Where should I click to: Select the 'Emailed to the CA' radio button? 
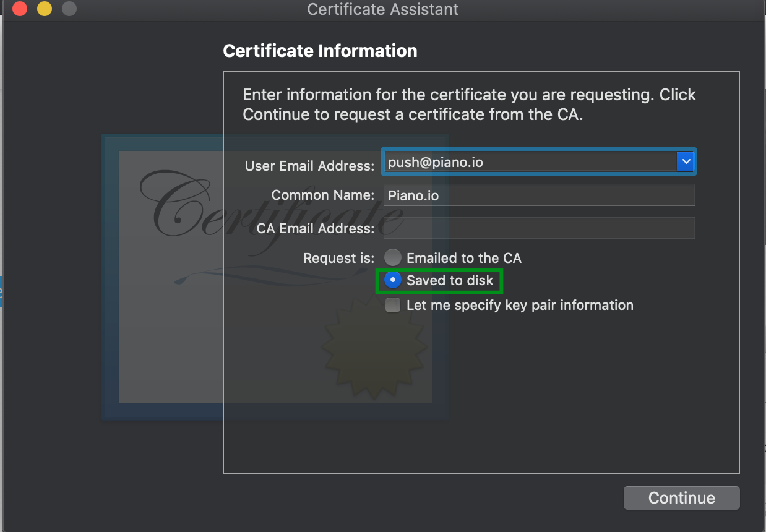tap(392, 257)
